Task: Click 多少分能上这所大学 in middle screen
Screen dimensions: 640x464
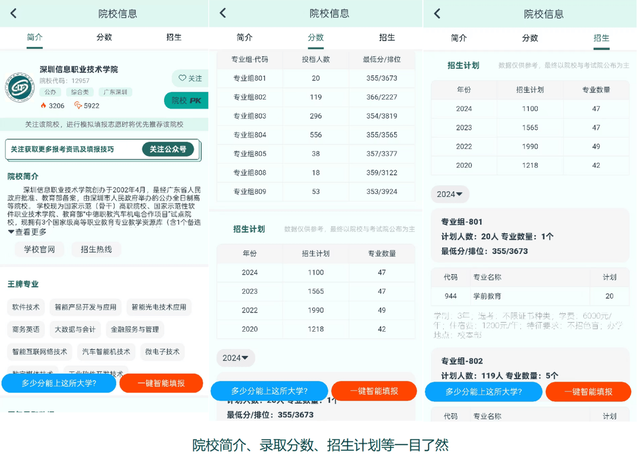Action: pos(269,391)
